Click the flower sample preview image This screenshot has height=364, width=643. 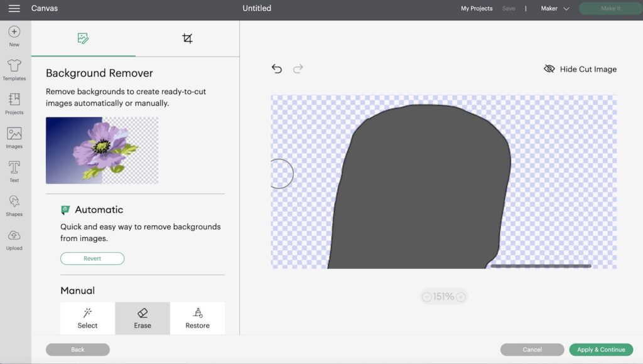(102, 151)
